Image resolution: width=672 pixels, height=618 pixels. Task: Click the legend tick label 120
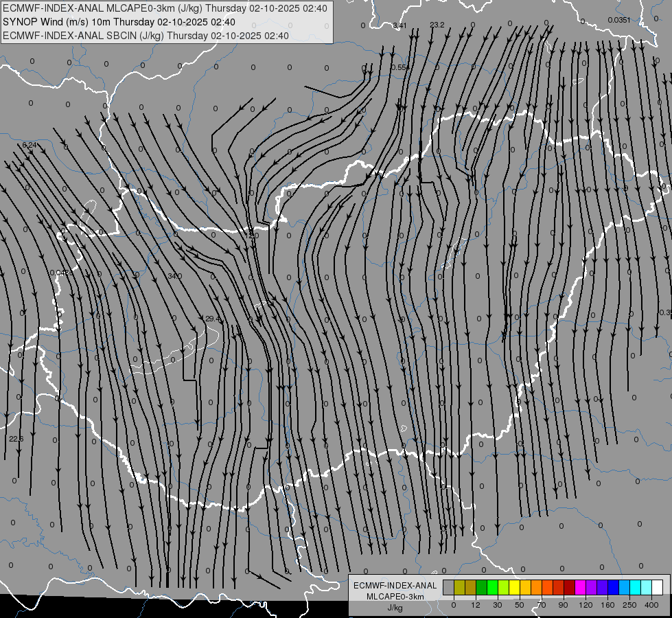(x=586, y=605)
